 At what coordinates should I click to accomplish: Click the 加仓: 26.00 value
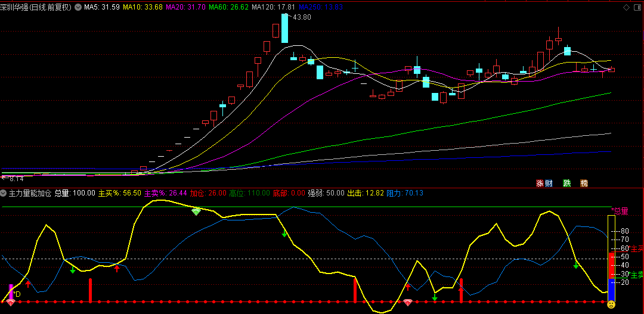coord(208,192)
